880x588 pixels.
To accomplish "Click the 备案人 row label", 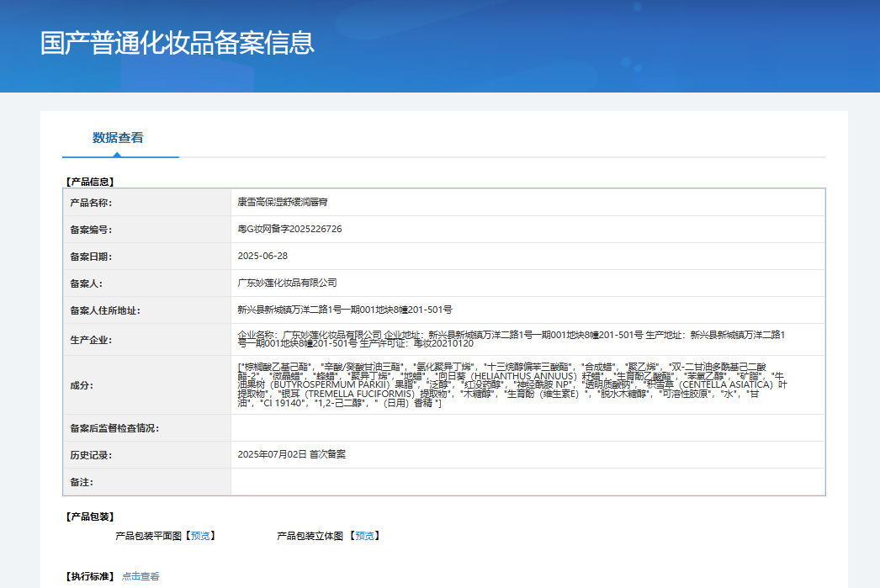I will (87, 283).
